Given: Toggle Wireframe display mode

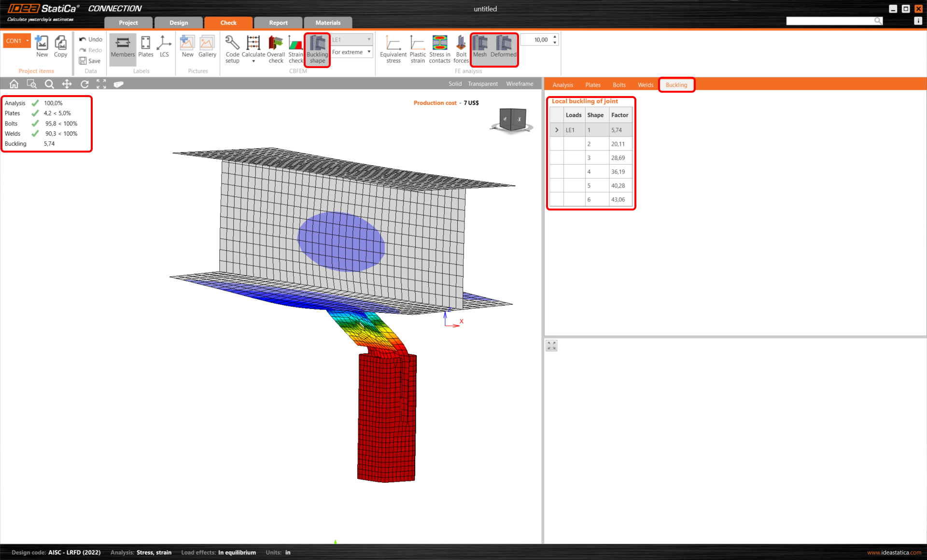Looking at the screenshot, I should click(x=520, y=84).
